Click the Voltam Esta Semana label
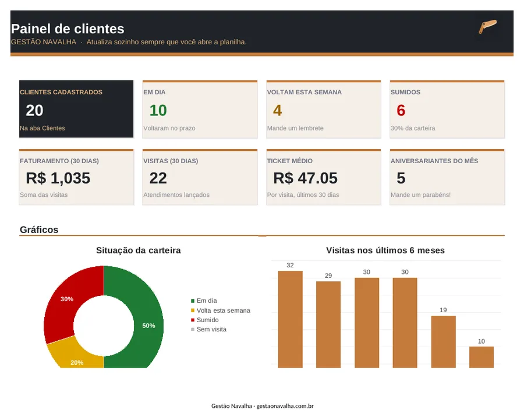Image resolution: width=524 pixels, height=420 pixels. 305,92
